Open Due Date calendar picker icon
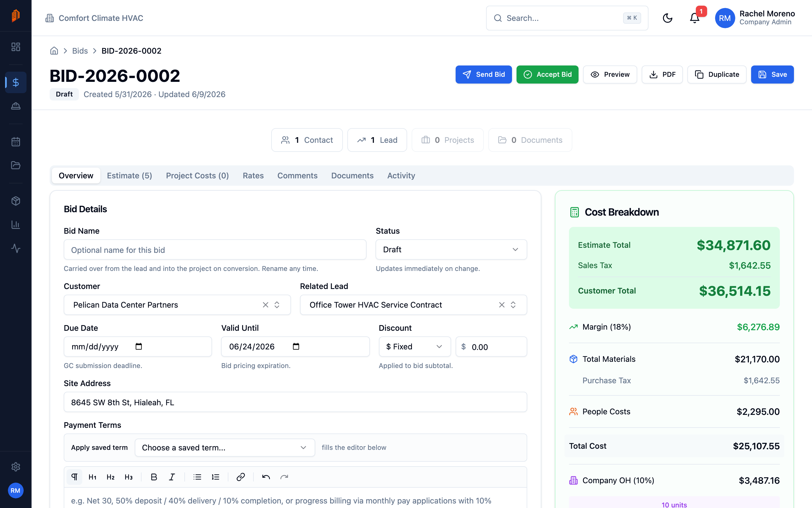This screenshot has width=812, height=508. (x=139, y=346)
